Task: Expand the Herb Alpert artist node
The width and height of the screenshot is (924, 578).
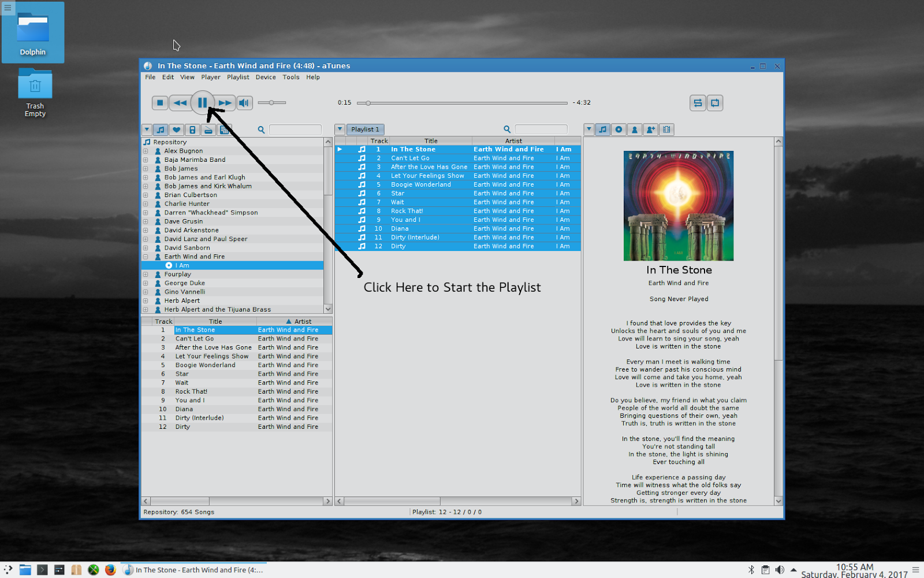Action: point(146,301)
